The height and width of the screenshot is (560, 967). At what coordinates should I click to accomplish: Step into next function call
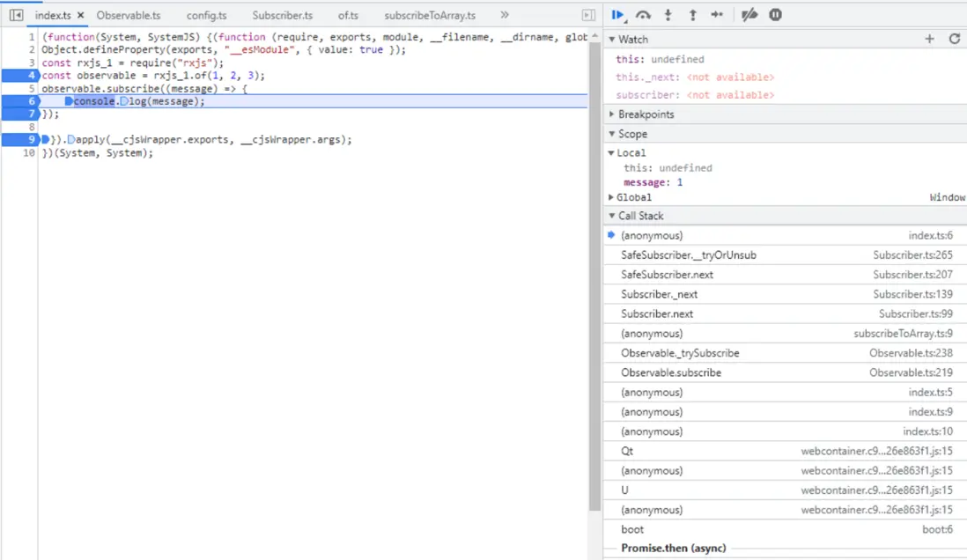point(668,15)
